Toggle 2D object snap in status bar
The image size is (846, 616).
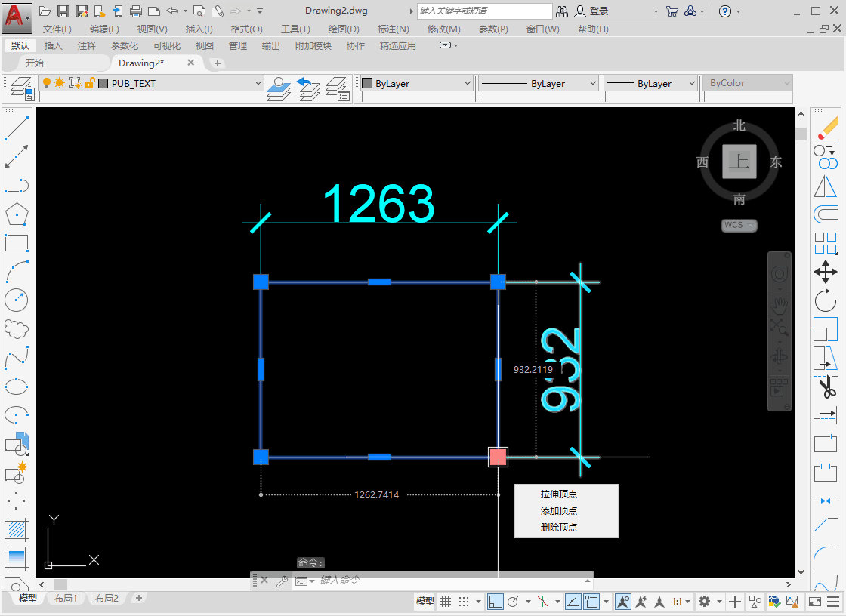coord(591,602)
